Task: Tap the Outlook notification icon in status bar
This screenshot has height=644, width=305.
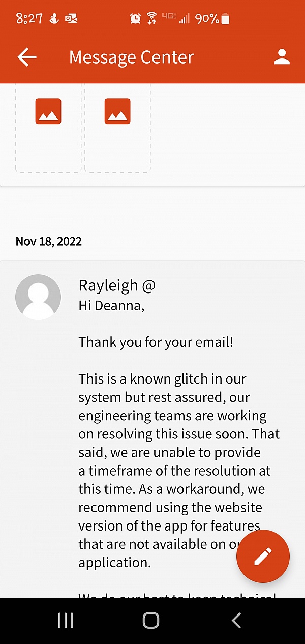Action: pos(71,19)
